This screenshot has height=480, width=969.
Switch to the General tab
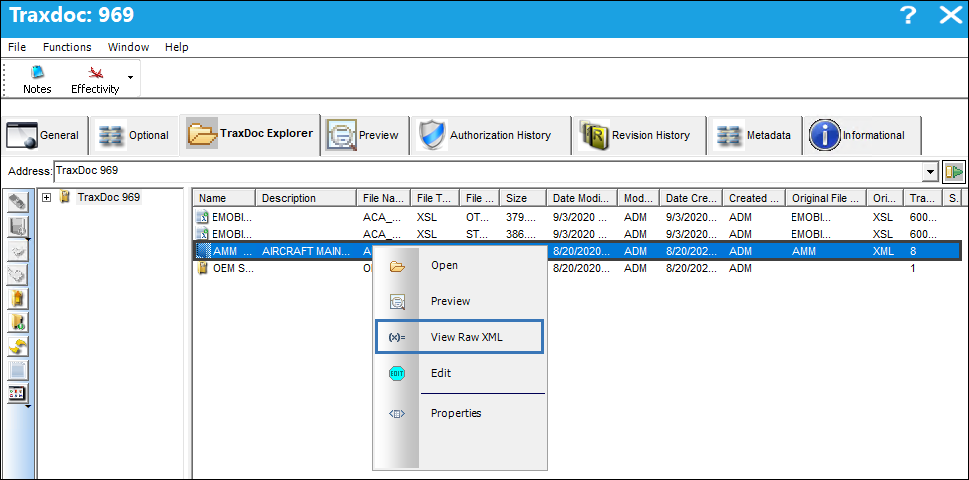pos(44,135)
